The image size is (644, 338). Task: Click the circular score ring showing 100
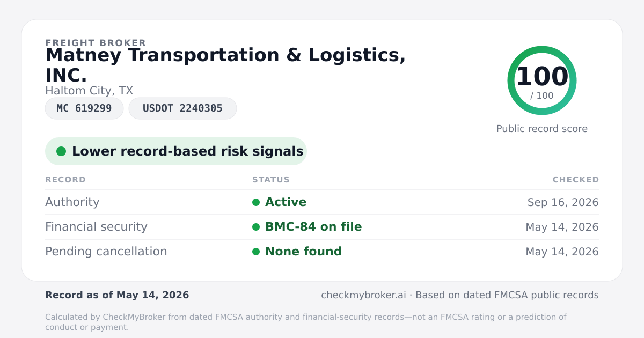tap(542, 80)
